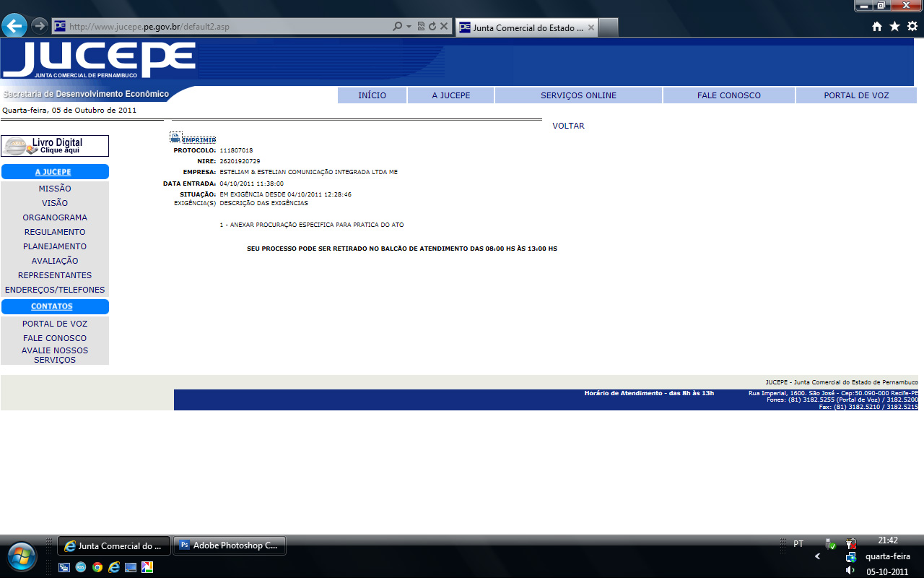Click the speaker volume tray icon
The image size is (924, 578).
850,570
